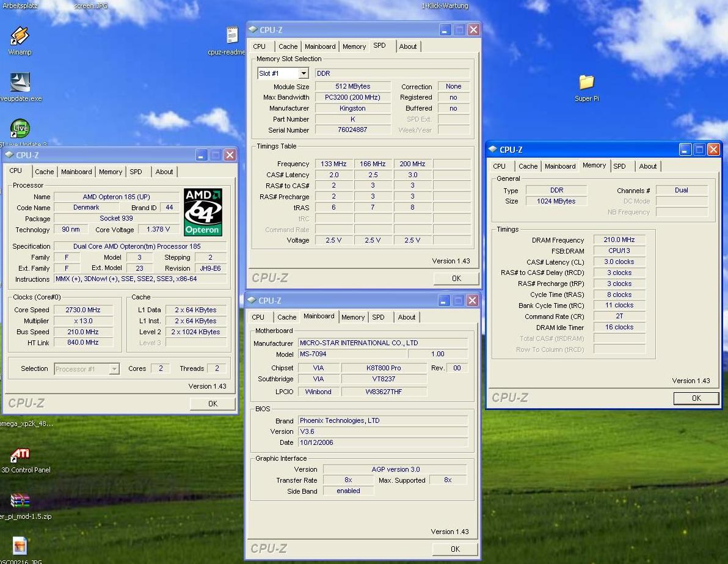The image size is (728, 564).
Task: Click the BIOS date 10/12/2006
Action: pyautogui.click(x=382, y=443)
